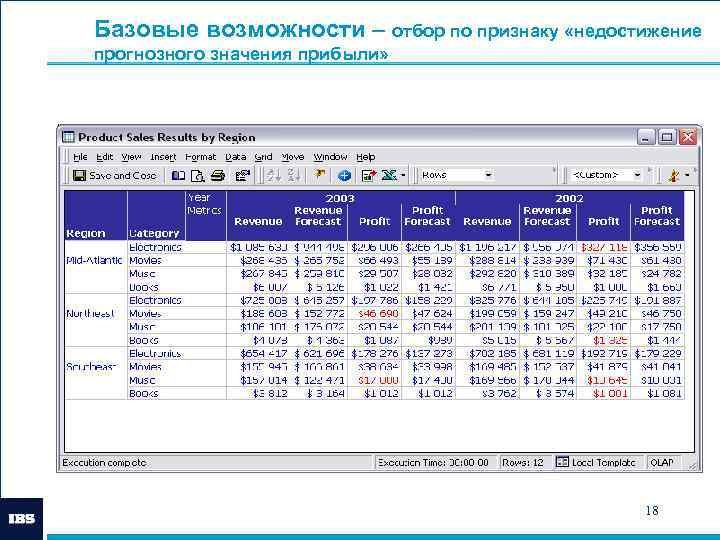This screenshot has width=720, height=540.
Task: Open the View menu
Action: (131, 157)
